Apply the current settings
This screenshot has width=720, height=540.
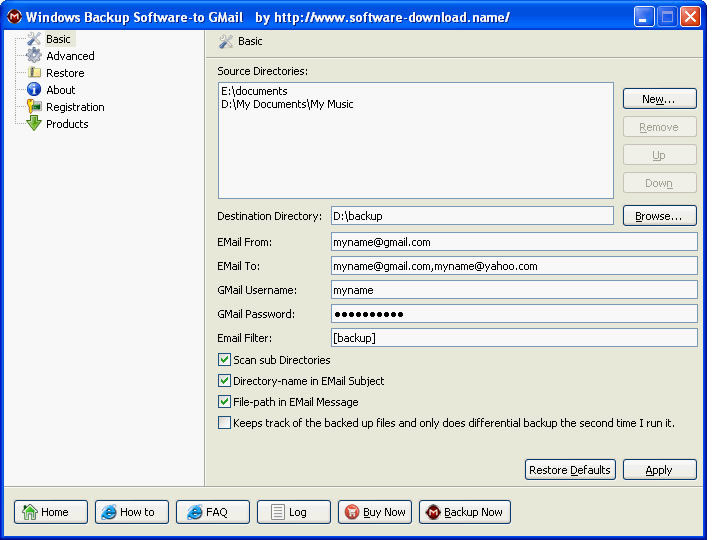click(x=659, y=470)
